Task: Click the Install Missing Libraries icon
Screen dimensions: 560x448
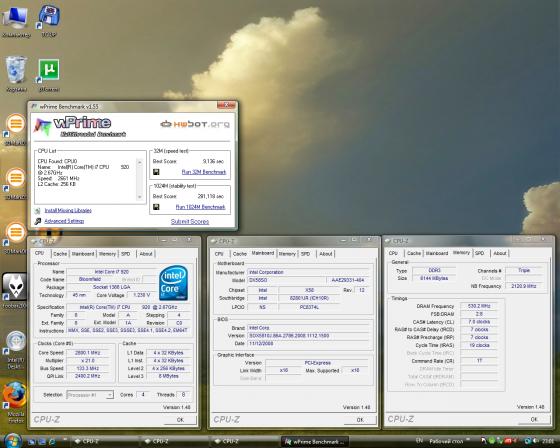Action: [x=38, y=211]
